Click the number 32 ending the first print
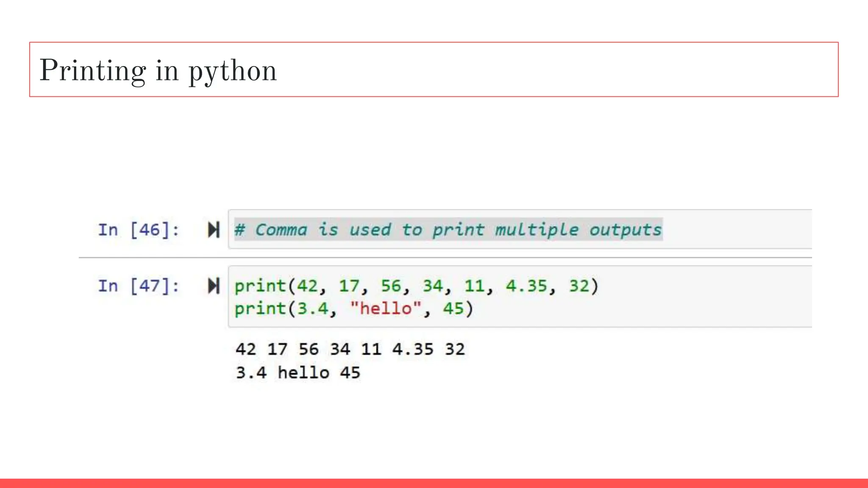 579,286
